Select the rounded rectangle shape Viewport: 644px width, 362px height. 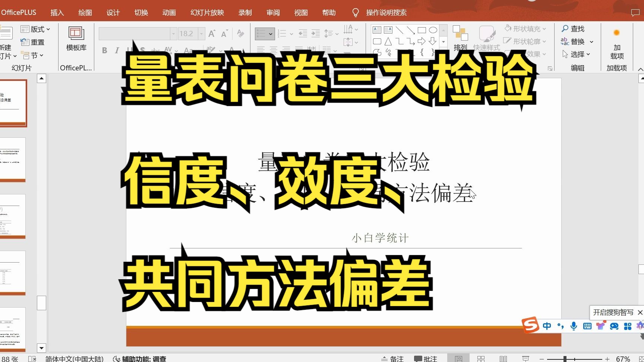377,41
